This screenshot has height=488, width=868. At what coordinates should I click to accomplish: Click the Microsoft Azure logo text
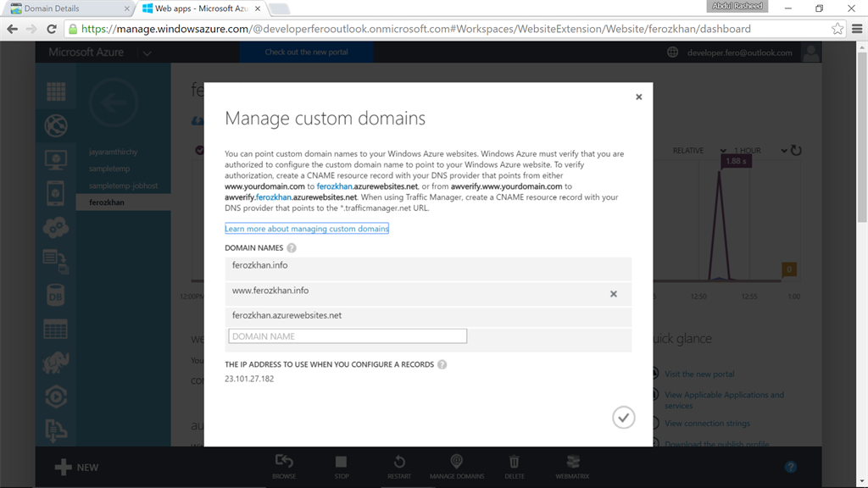[86, 52]
